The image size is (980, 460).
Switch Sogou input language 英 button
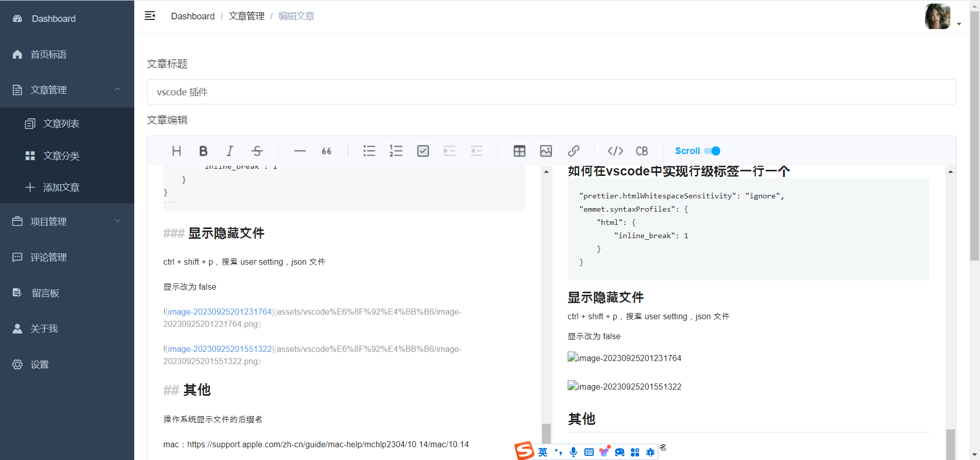pyautogui.click(x=543, y=452)
